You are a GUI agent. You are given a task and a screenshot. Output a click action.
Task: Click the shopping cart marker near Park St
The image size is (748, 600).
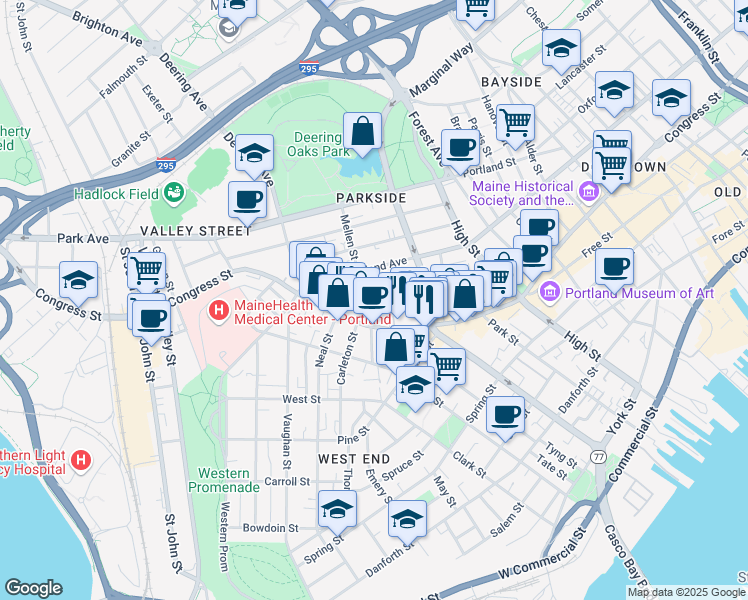[x=447, y=370]
